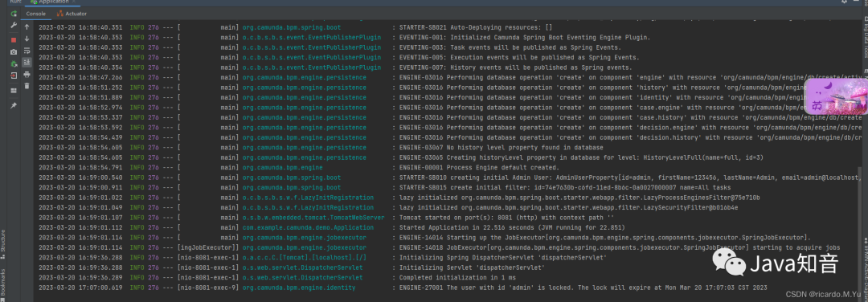Jump up the stack trace with up arrow
The image size is (868, 302).
click(x=27, y=27)
